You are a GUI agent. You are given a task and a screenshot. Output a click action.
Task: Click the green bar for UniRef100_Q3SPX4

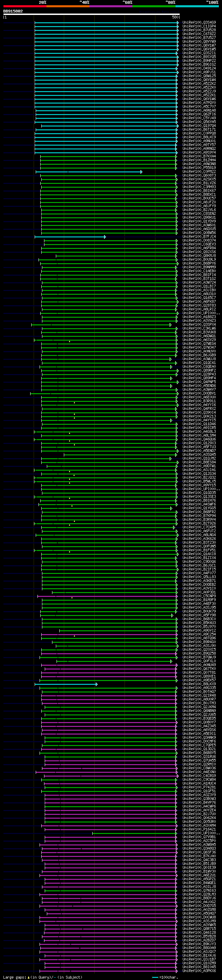[101, 325]
